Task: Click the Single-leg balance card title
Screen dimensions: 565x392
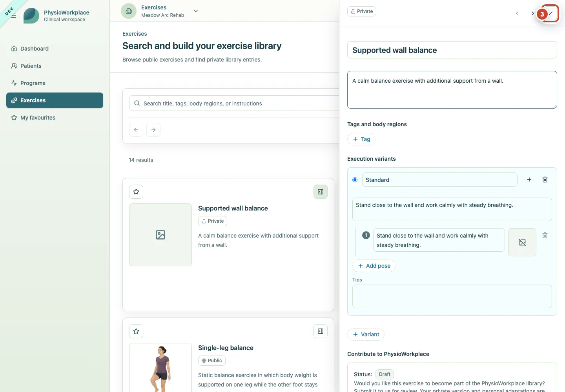Action: 226,348
